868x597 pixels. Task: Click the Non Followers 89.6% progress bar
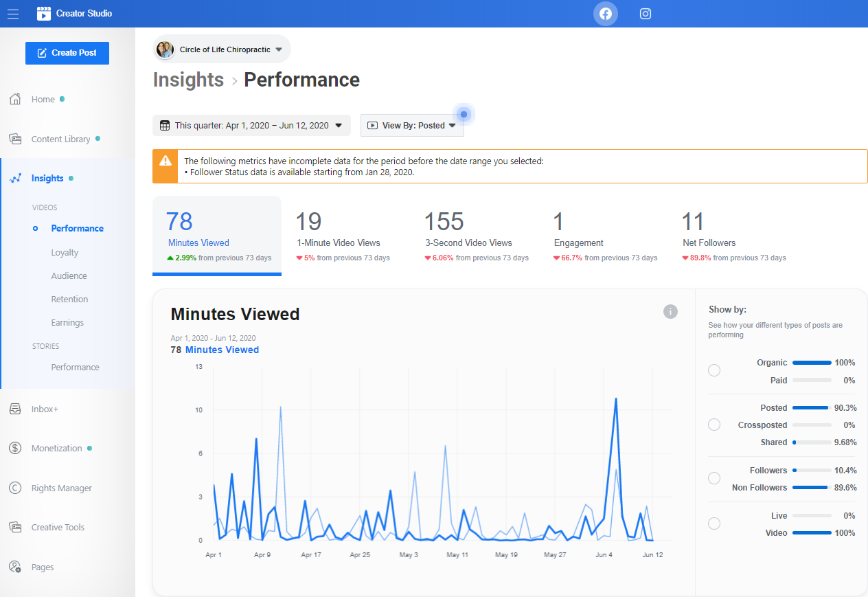[812, 488]
